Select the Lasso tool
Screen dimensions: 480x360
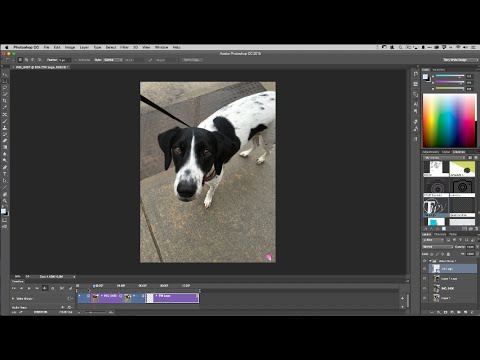[5, 88]
